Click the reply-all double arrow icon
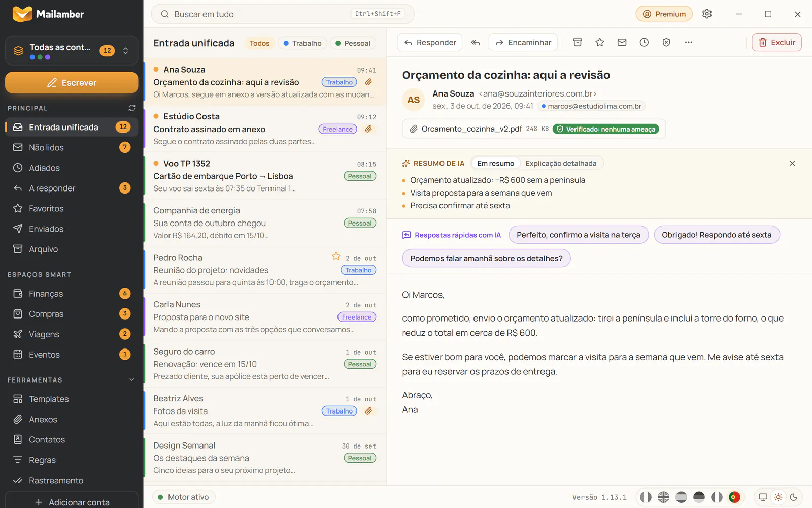This screenshot has height=508, width=812. pyautogui.click(x=476, y=42)
